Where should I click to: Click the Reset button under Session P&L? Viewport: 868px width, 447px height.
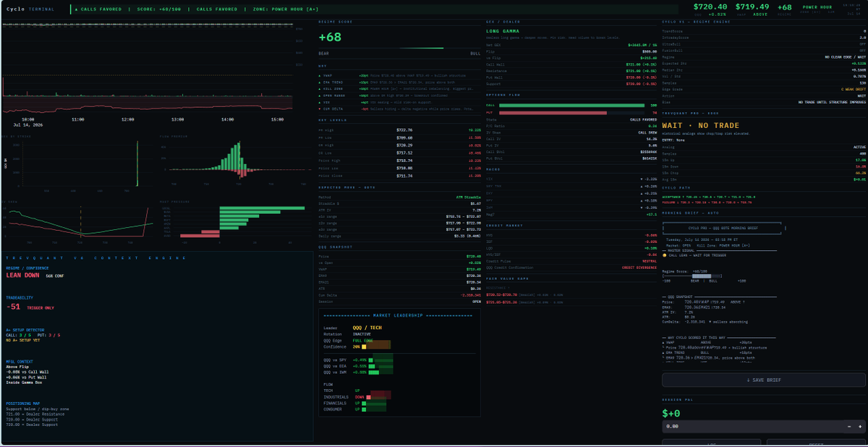816,443
